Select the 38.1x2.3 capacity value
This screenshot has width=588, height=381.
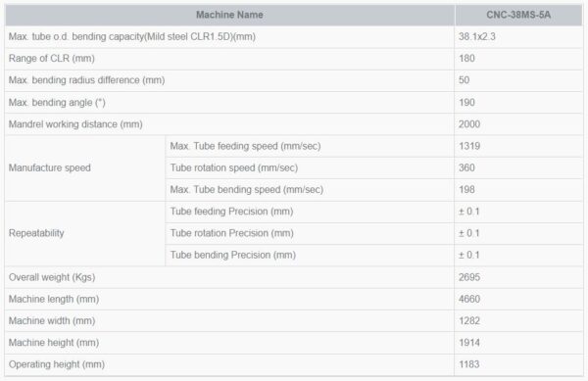pyautogui.click(x=477, y=36)
